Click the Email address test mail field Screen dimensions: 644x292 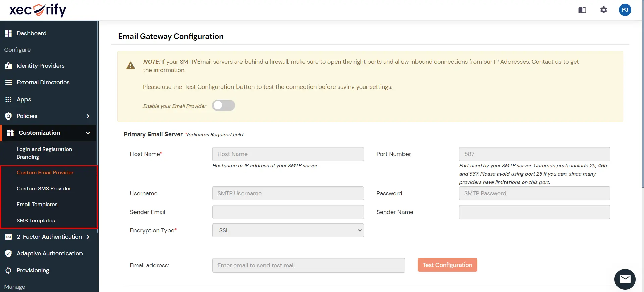click(x=308, y=265)
